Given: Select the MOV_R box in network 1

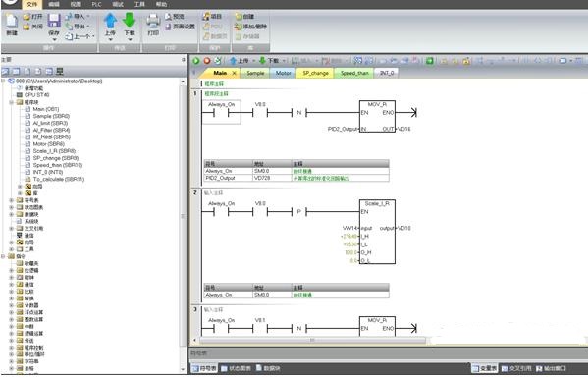Looking at the screenshot, I should point(377,116).
